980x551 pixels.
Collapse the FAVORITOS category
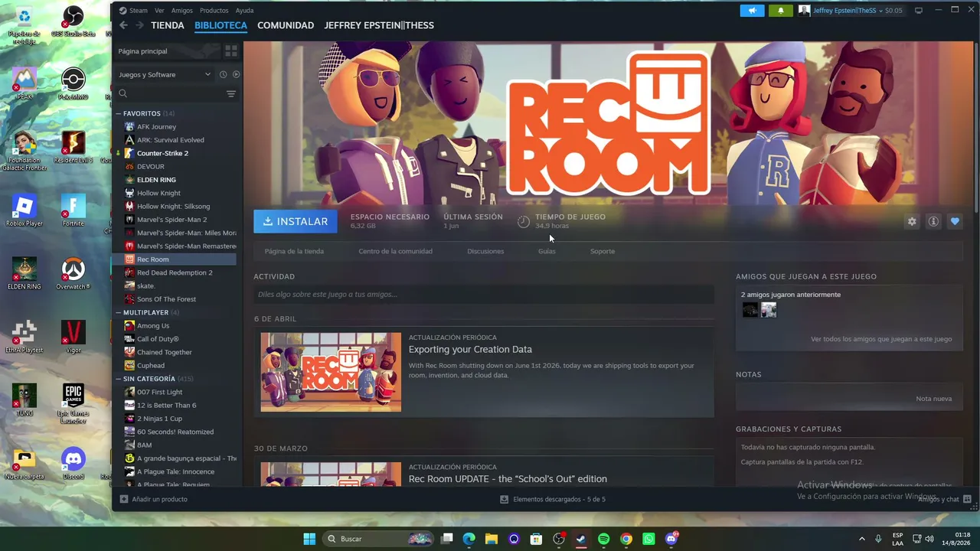119,113
